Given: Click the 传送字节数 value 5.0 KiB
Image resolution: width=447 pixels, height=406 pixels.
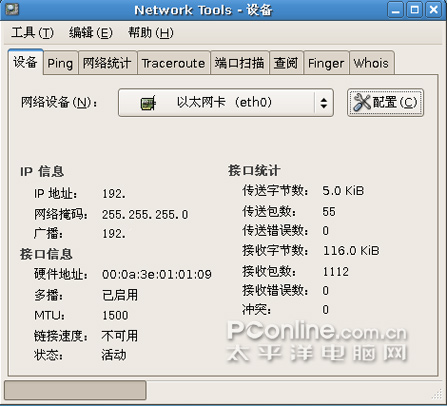Looking at the screenshot, I should 343,191.
